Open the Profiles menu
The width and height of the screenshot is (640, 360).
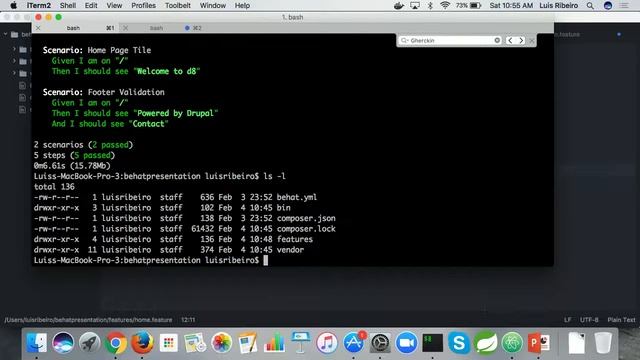coord(143,5)
